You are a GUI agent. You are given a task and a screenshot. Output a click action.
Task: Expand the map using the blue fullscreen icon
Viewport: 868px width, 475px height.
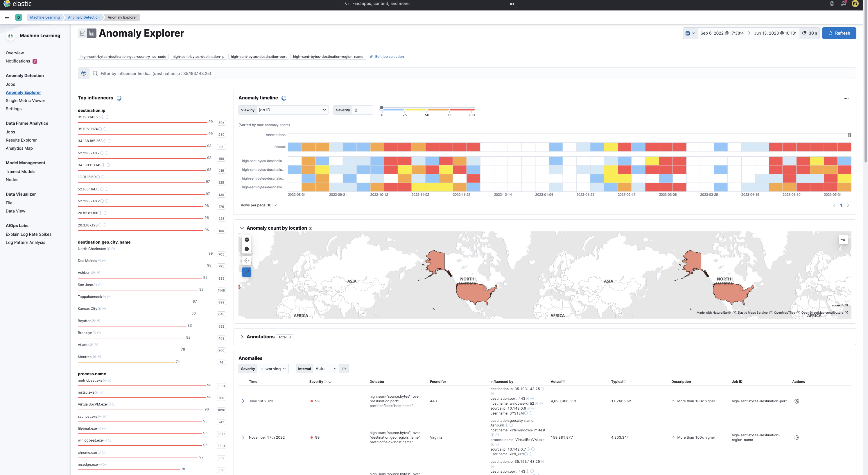(x=247, y=272)
